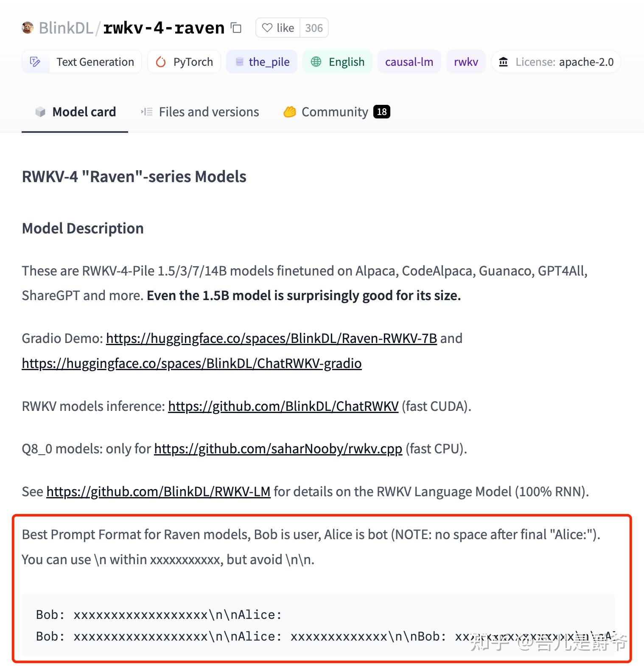Follow the github ChatRWKV inference link
Viewport: 644px width, 669px height.
point(283,406)
